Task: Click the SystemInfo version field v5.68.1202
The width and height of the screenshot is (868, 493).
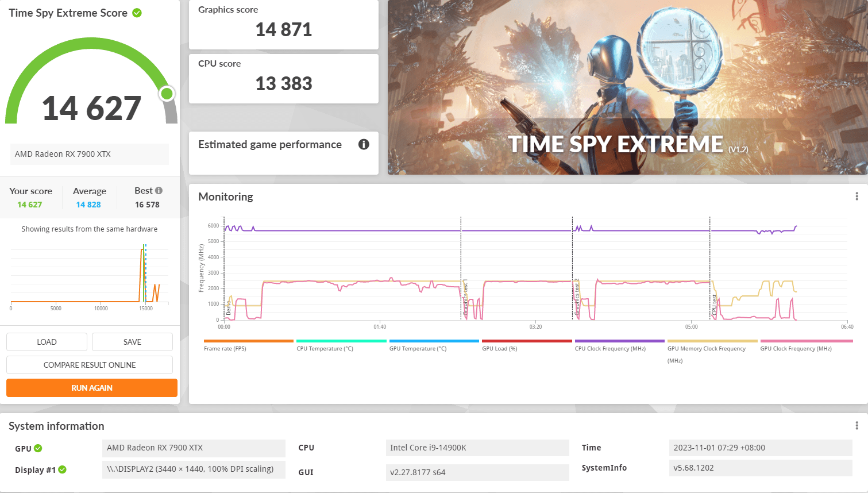Action: 761,468
